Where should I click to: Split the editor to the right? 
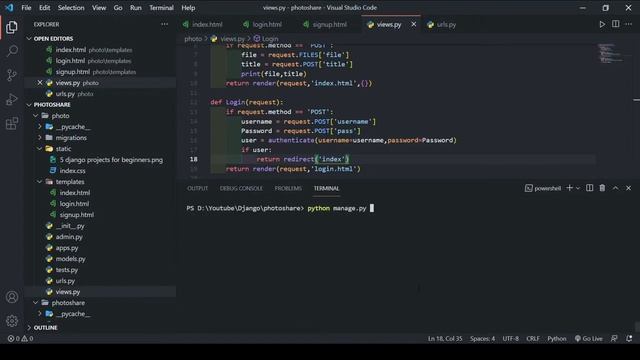click(616, 24)
